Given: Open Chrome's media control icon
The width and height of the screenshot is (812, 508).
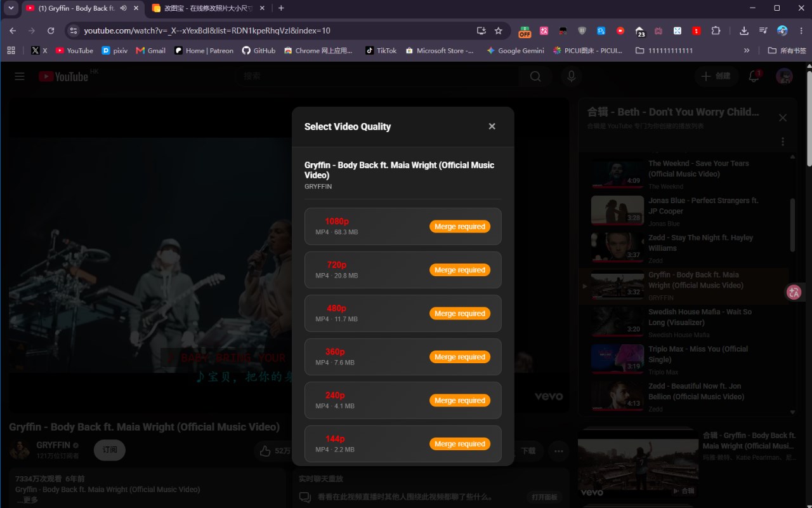Looking at the screenshot, I should 763,30.
